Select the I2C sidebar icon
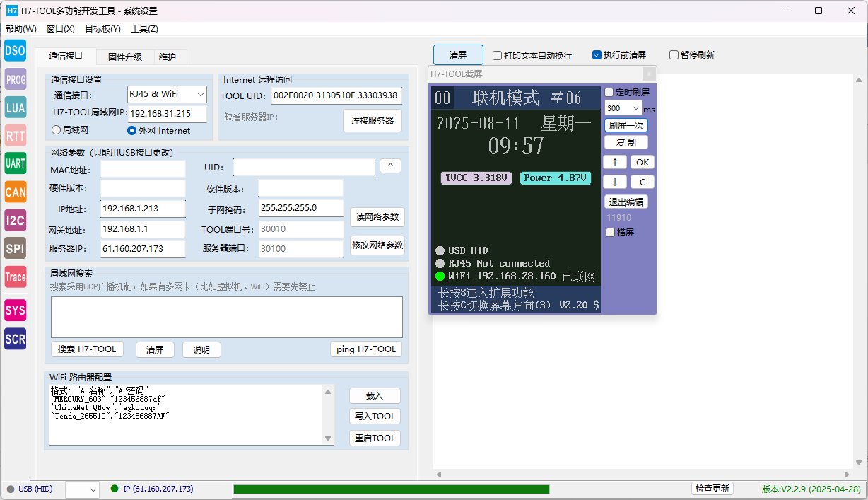The width and height of the screenshot is (868, 500). point(16,220)
